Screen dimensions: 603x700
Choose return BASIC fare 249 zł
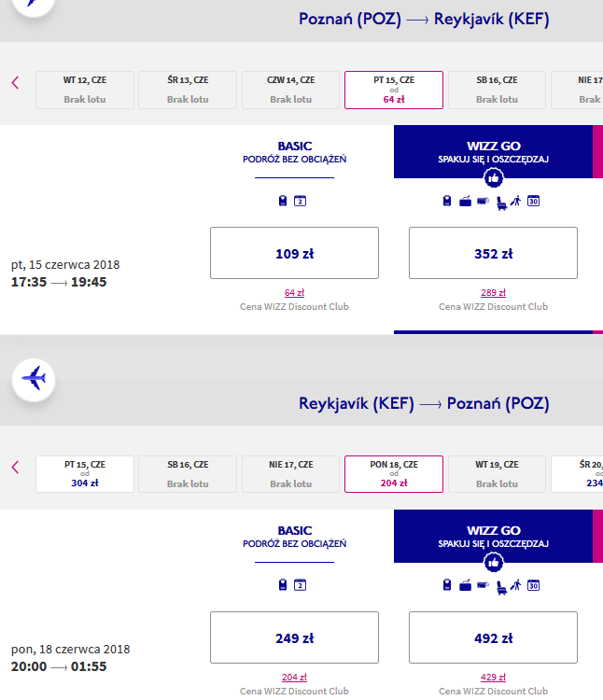[295, 637]
